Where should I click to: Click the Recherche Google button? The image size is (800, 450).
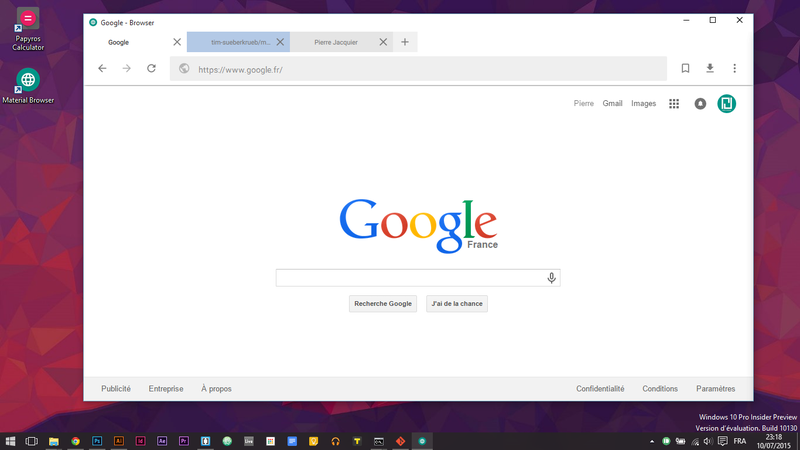(x=383, y=304)
